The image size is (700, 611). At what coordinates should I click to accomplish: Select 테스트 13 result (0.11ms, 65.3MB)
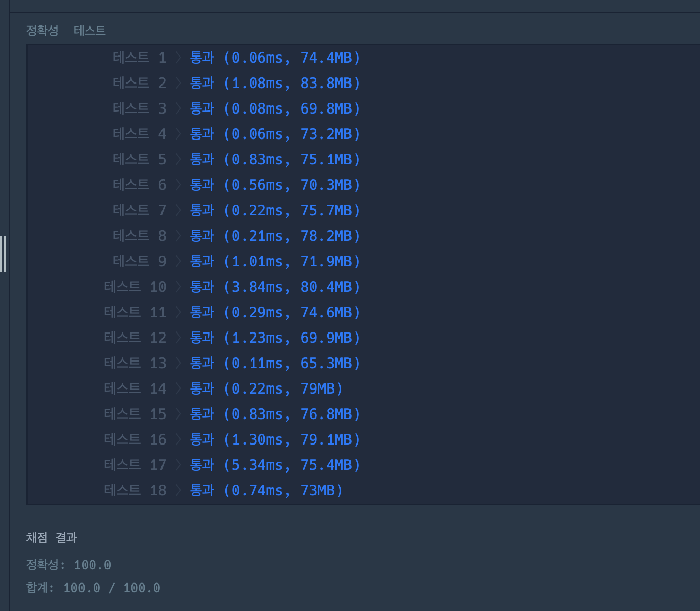(x=275, y=363)
